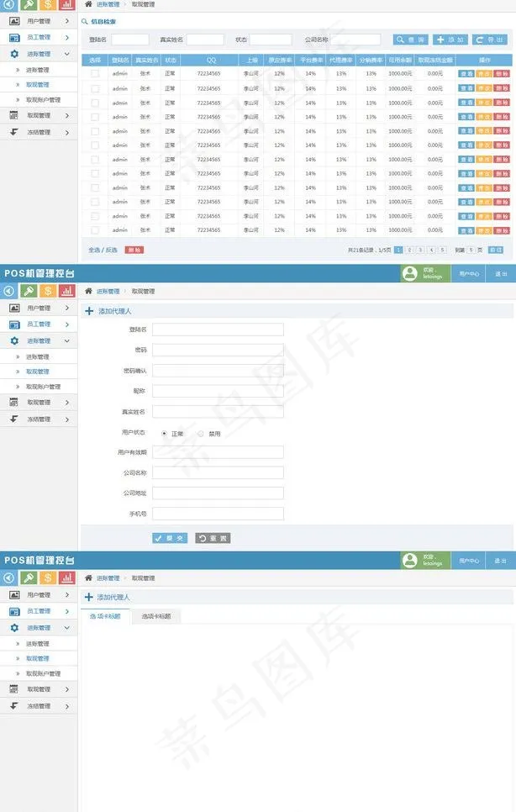Click the 导出 export button
Image resolution: width=516 pixels, height=812 pixels.
[x=490, y=40]
